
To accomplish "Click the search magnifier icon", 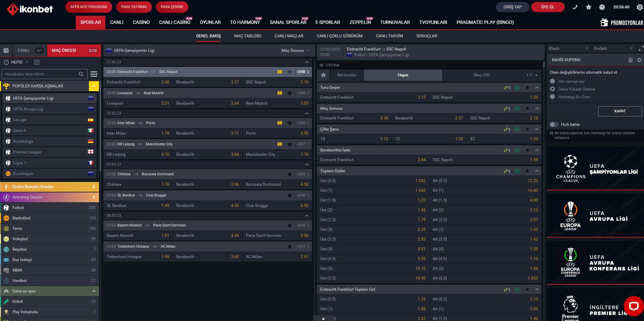I will (81, 74).
